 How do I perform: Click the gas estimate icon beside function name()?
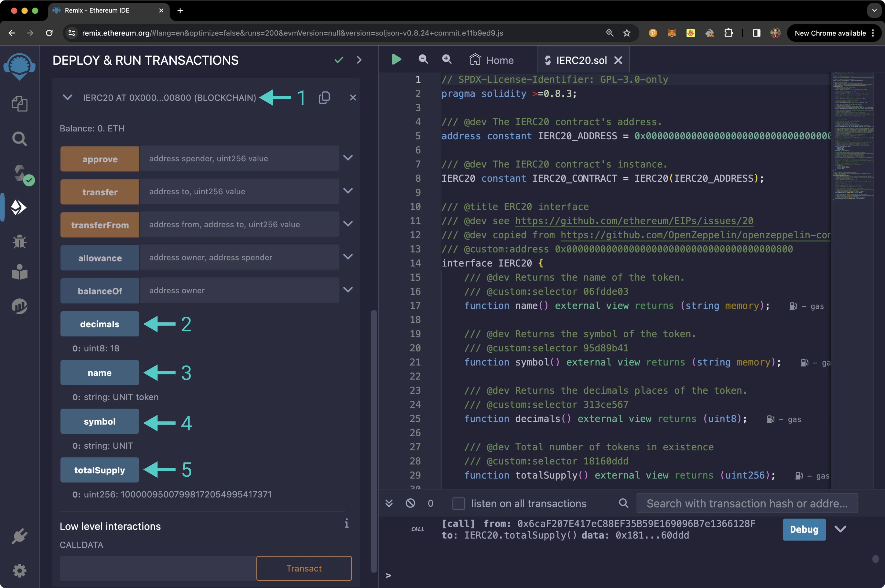793,306
